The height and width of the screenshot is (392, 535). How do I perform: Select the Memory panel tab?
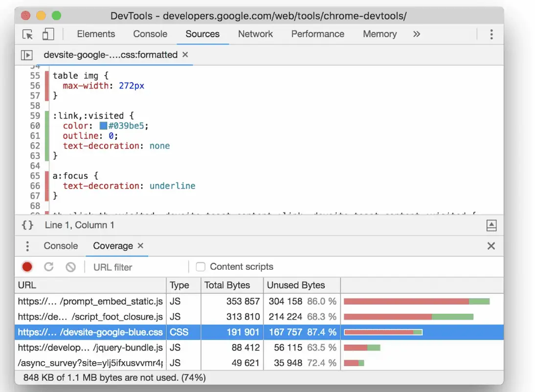[379, 34]
